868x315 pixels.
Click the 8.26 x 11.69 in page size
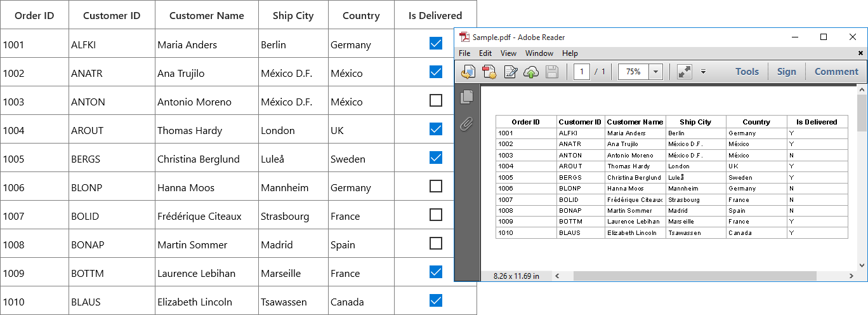pyautogui.click(x=516, y=276)
